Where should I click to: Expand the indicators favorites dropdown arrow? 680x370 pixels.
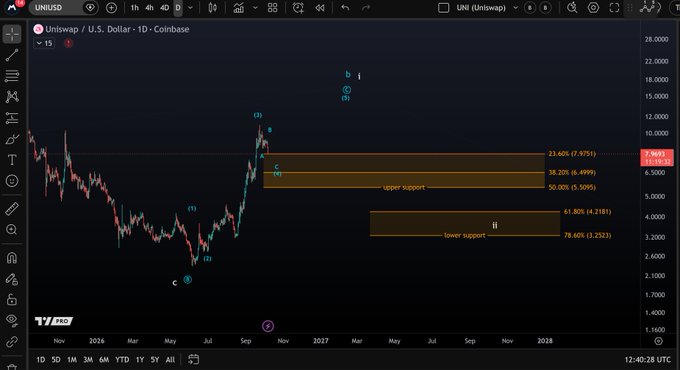pyautogui.click(x=255, y=7)
